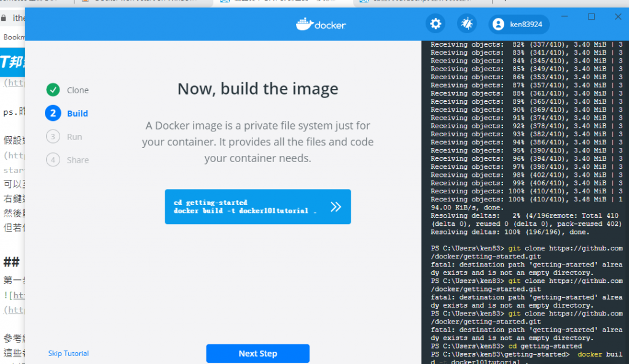Select the Share step number 4

click(x=53, y=160)
